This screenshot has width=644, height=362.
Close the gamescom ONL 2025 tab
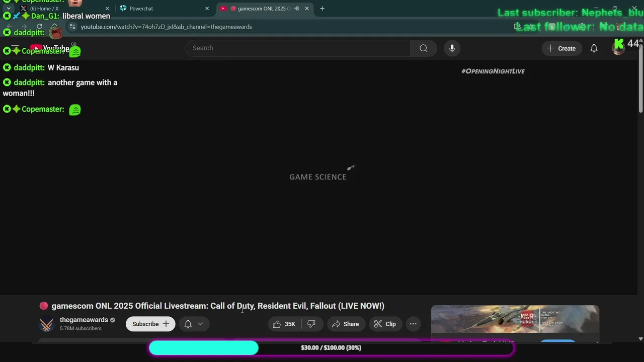pos(307,9)
